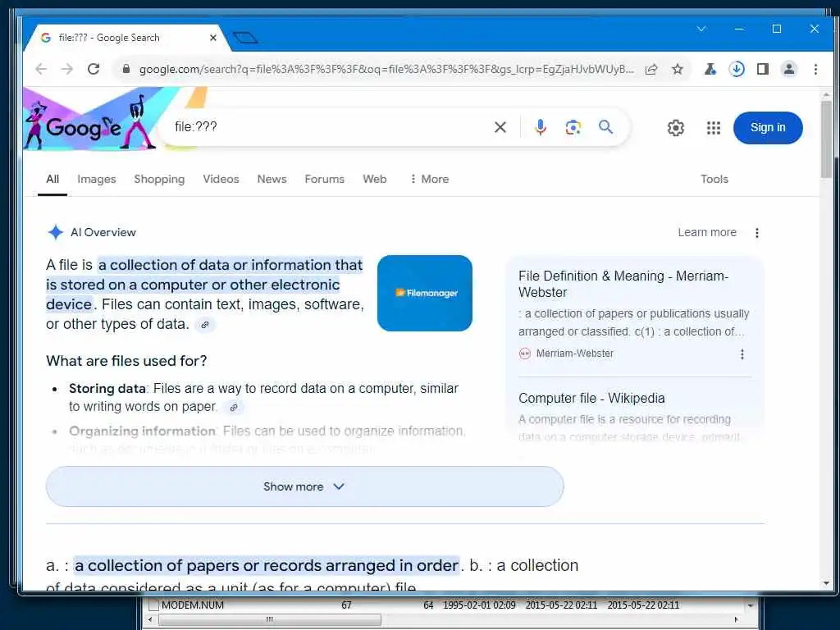The image size is (840, 630).
Task: Open options for the Merriam-Webster source
Action: pos(742,354)
